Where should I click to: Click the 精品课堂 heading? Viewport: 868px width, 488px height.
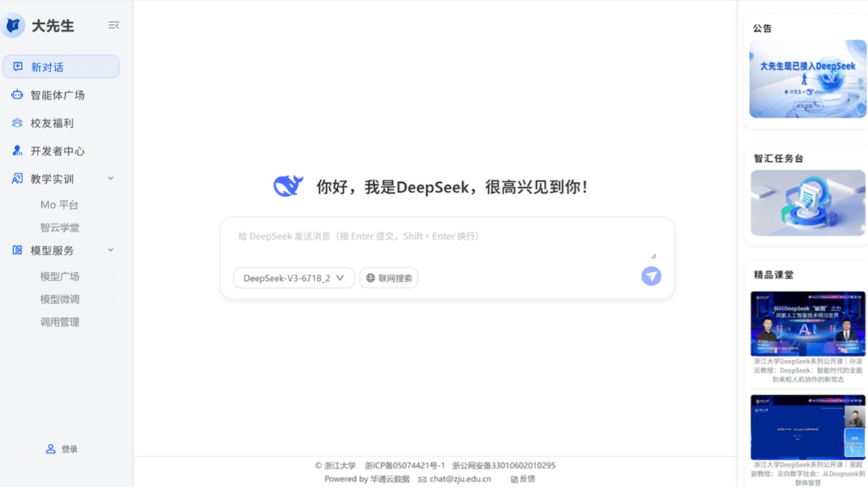point(773,275)
